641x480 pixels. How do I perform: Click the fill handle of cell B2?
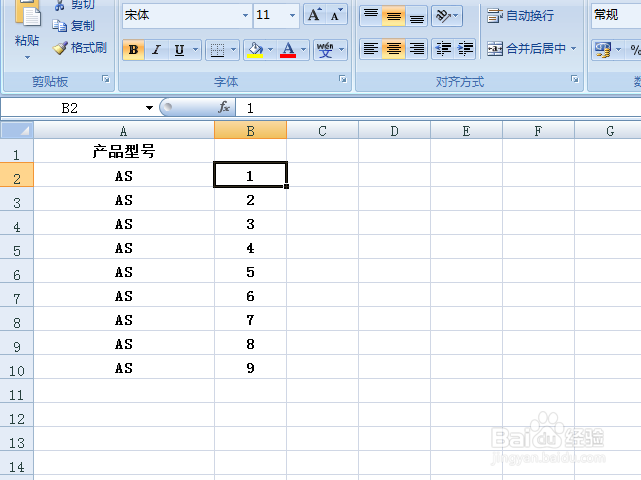(287, 186)
